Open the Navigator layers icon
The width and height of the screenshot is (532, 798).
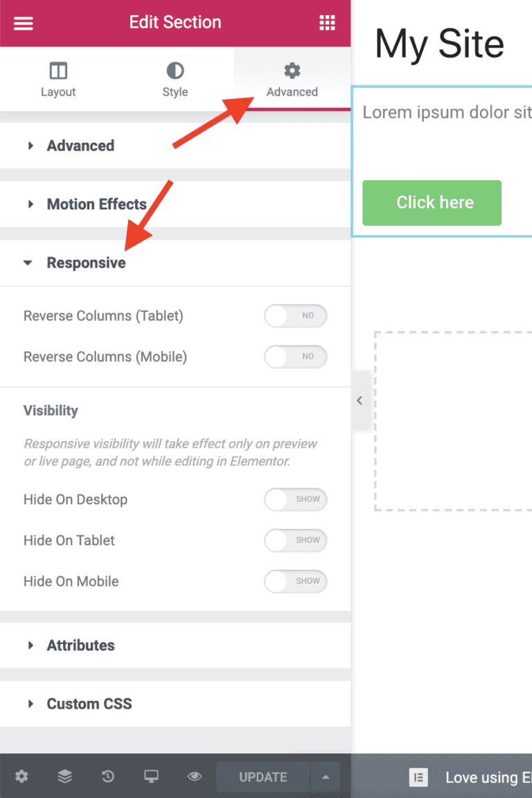pyautogui.click(x=64, y=777)
